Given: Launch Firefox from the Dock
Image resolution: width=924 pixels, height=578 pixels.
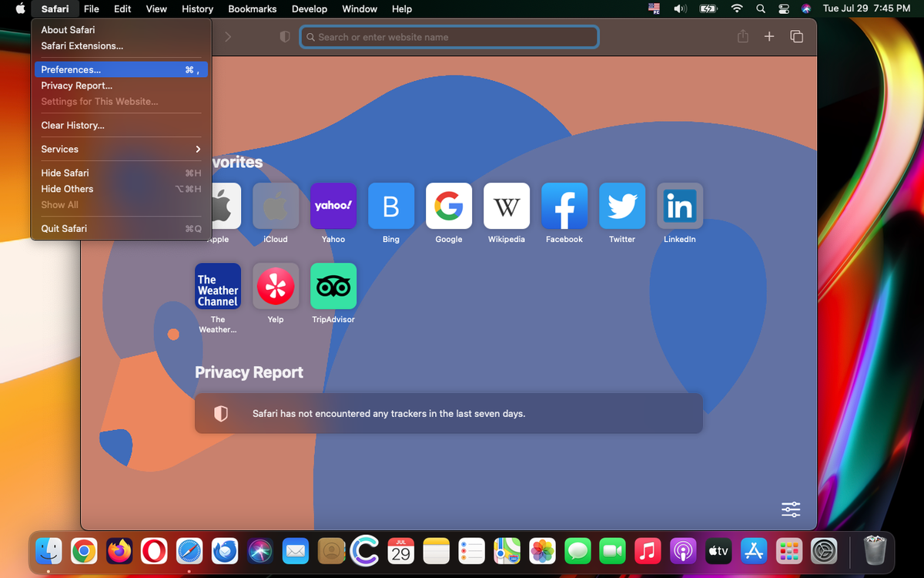Looking at the screenshot, I should pyautogui.click(x=119, y=551).
